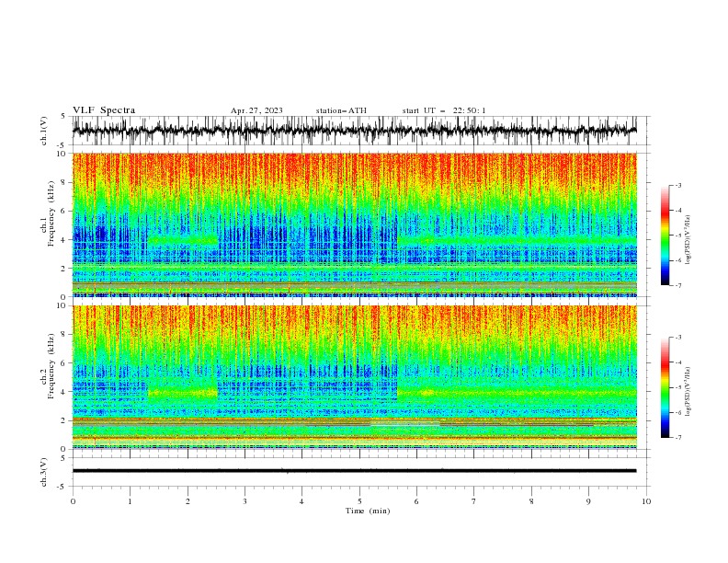
Task: Click the 'VLF Spectra' title text
Action: 104,110
